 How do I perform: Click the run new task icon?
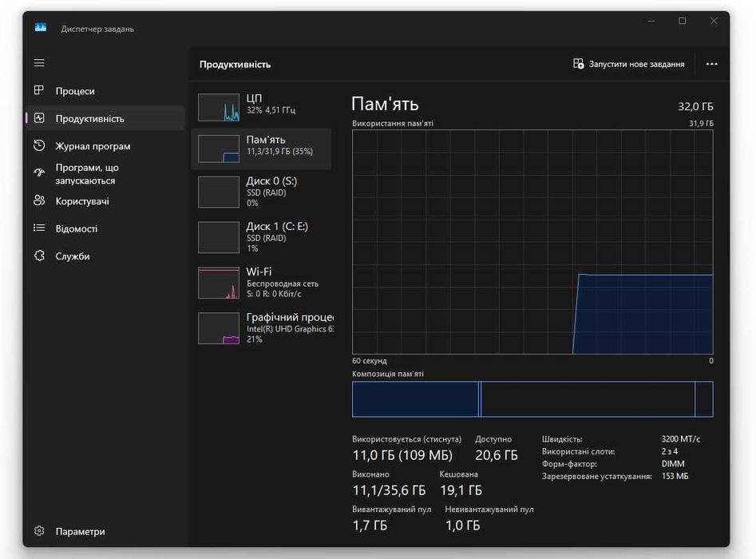578,64
